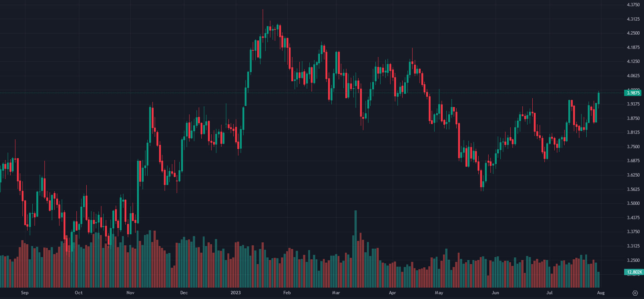Screen dimensions: 644x299
Task: Click the Feb label on time axis
Action: point(287,293)
